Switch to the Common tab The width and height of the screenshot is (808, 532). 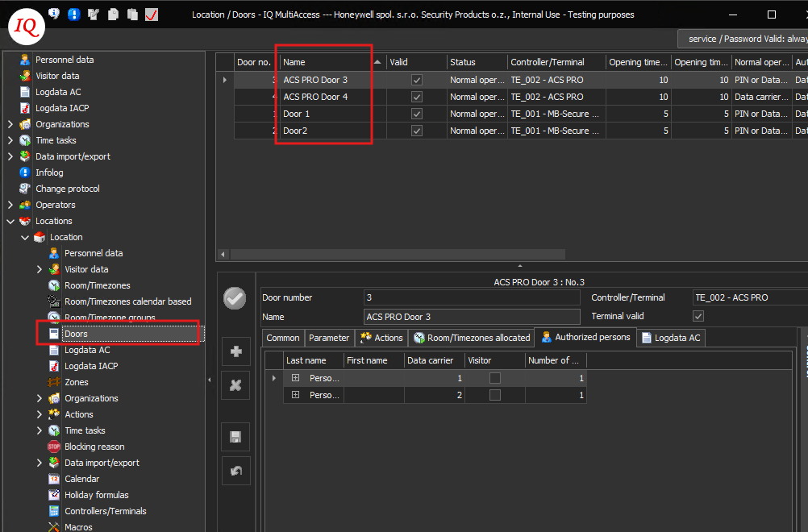(283, 338)
